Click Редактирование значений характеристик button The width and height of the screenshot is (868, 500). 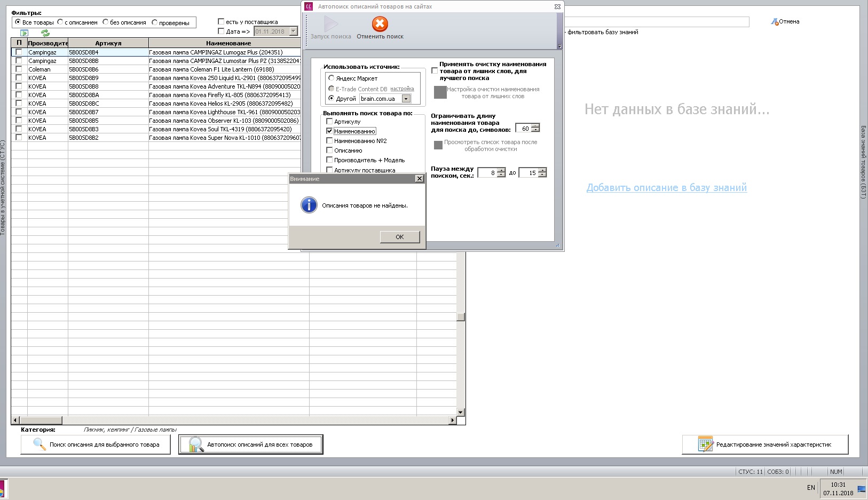point(765,445)
